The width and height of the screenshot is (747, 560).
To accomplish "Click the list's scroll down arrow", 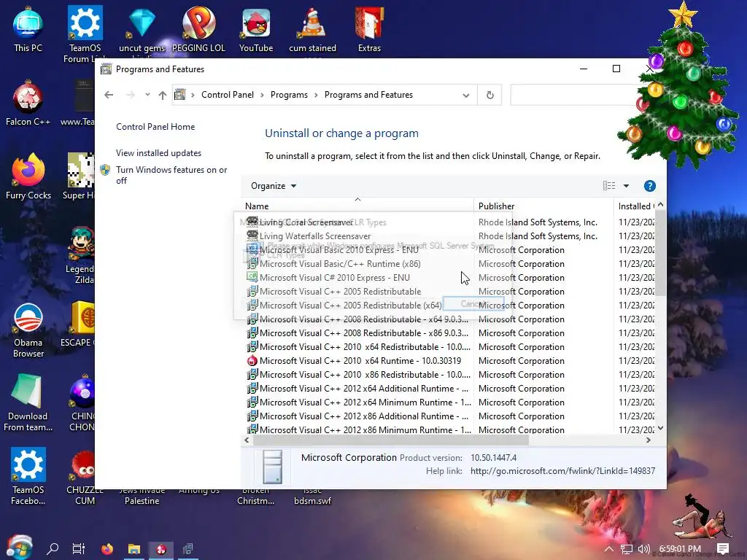I will pyautogui.click(x=660, y=428).
